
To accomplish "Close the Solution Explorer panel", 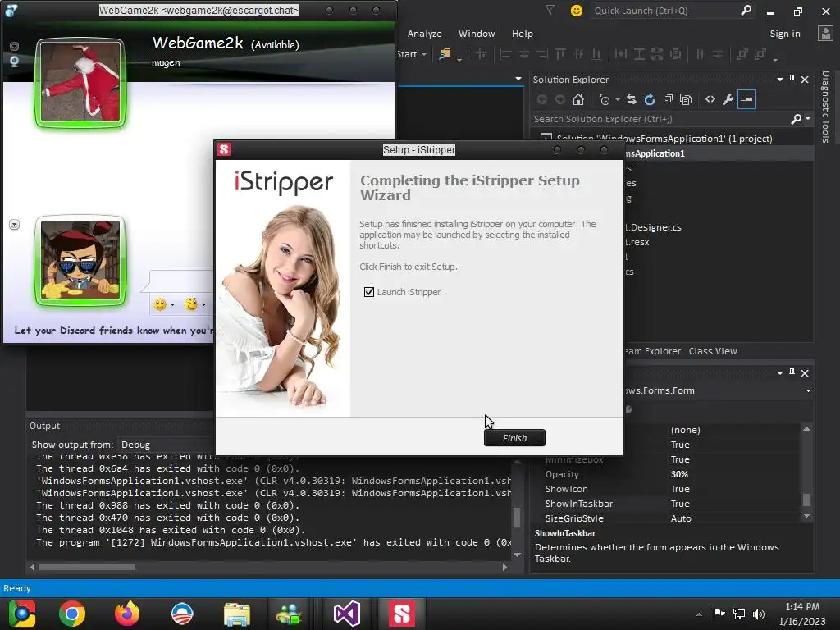I will point(805,80).
